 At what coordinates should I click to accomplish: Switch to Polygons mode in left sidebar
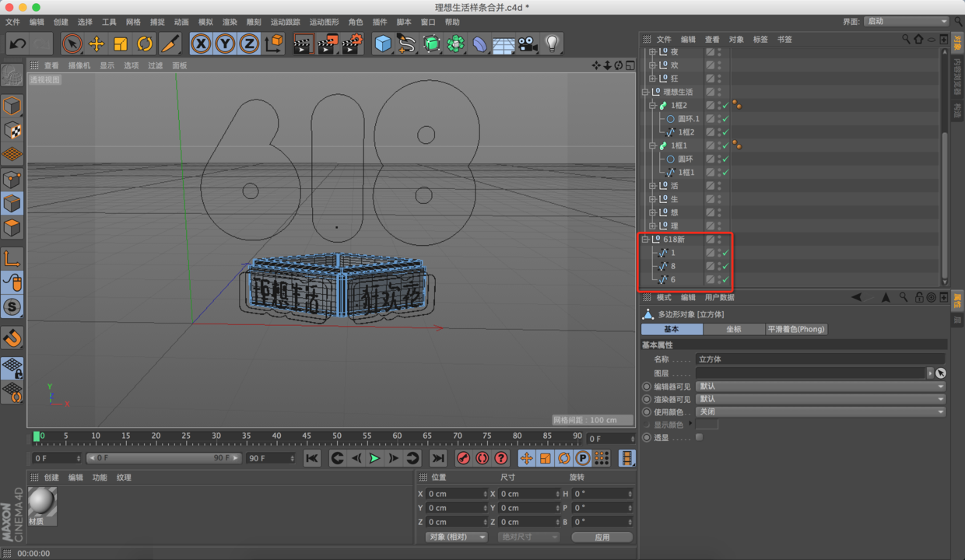(12, 228)
